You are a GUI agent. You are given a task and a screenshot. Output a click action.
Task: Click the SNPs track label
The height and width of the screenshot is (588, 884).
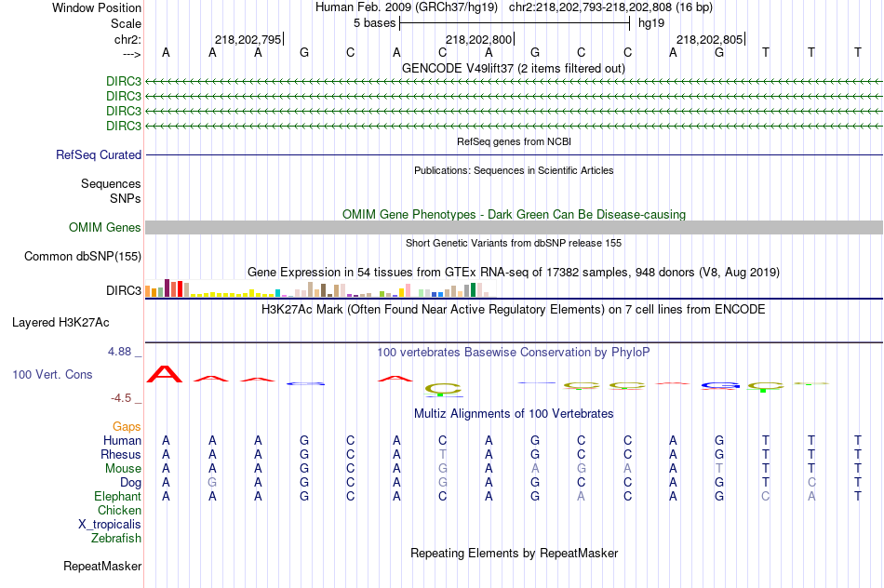(x=126, y=198)
